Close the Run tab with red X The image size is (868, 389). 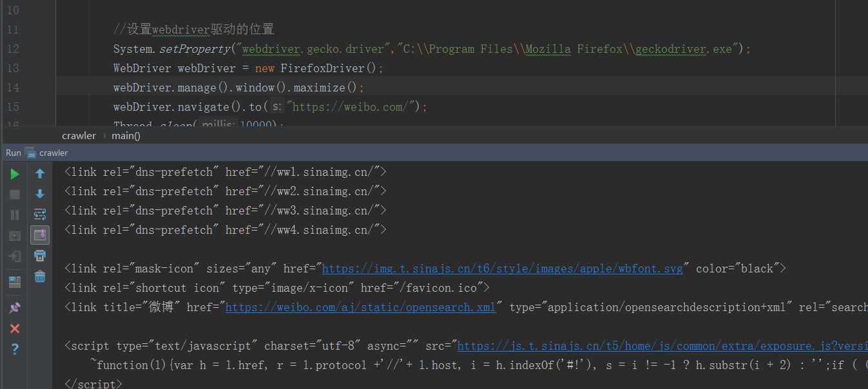click(x=14, y=328)
